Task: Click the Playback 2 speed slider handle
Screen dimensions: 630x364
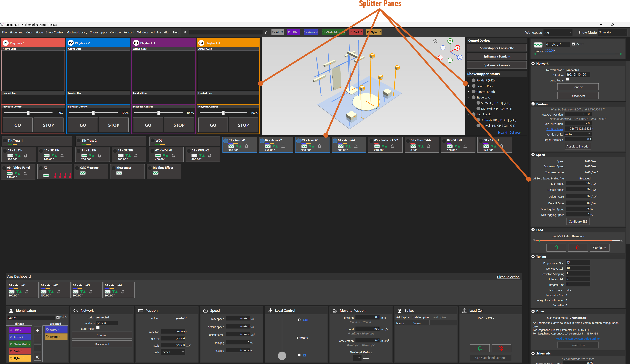Action: [x=93, y=113]
